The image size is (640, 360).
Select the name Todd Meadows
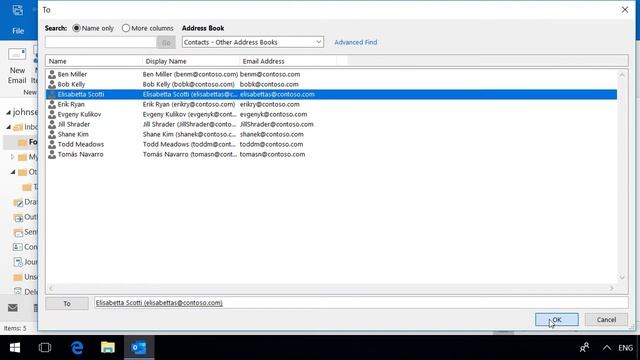[x=81, y=144]
